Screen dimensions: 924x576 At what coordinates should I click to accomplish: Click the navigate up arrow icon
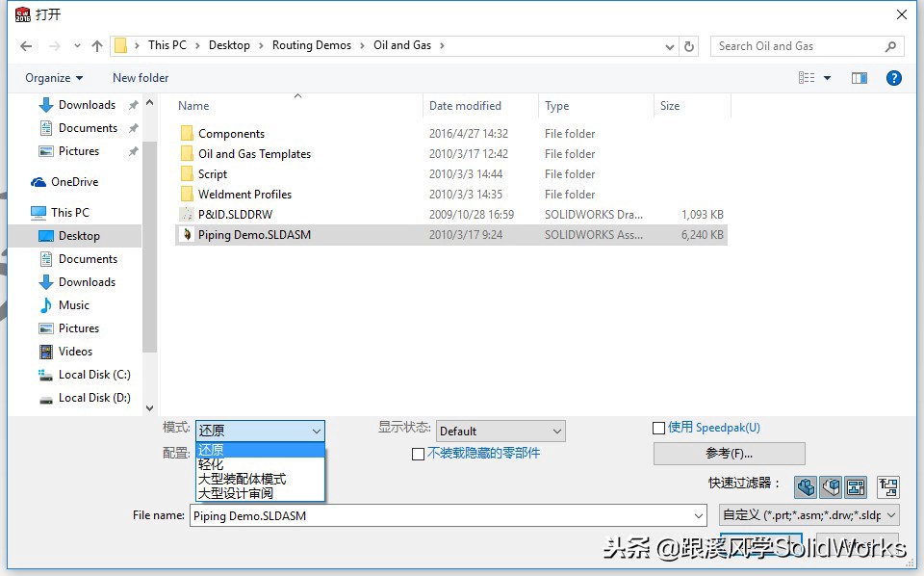point(97,45)
